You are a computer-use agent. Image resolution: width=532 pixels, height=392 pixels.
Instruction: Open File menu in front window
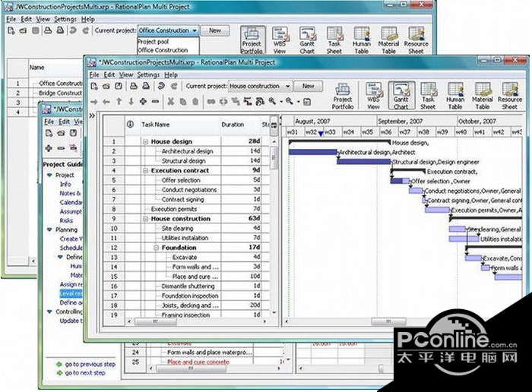94,74
